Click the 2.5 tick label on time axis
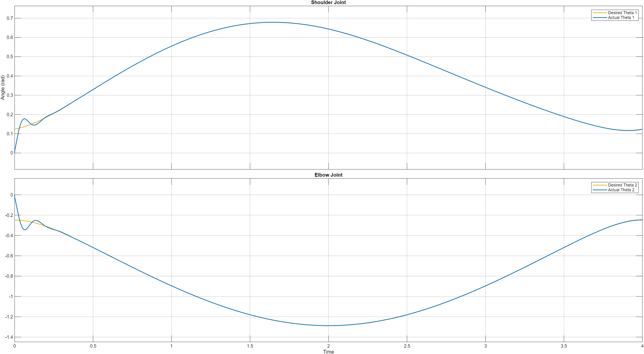644x354 pixels. [407, 346]
